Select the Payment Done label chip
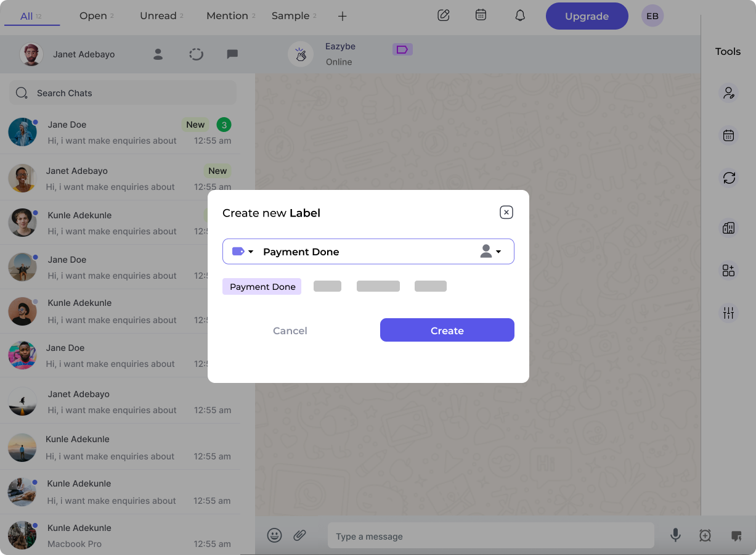The image size is (756, 555). [262, 287]
